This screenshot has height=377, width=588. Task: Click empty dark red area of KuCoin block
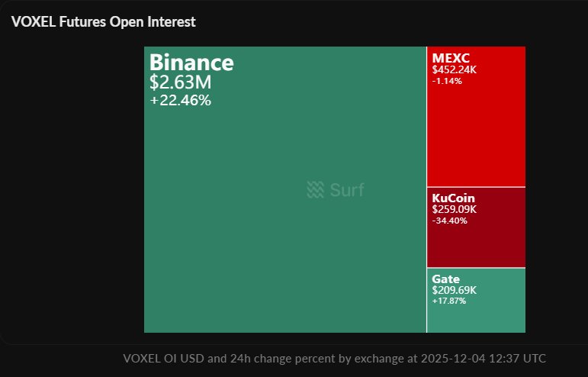476,246
